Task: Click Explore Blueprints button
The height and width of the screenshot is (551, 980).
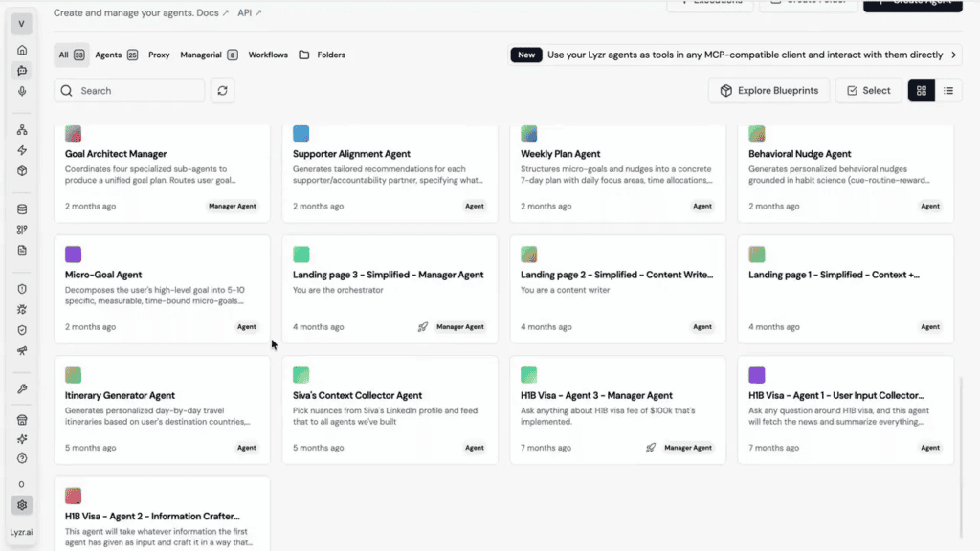Action: coord(768,91)
